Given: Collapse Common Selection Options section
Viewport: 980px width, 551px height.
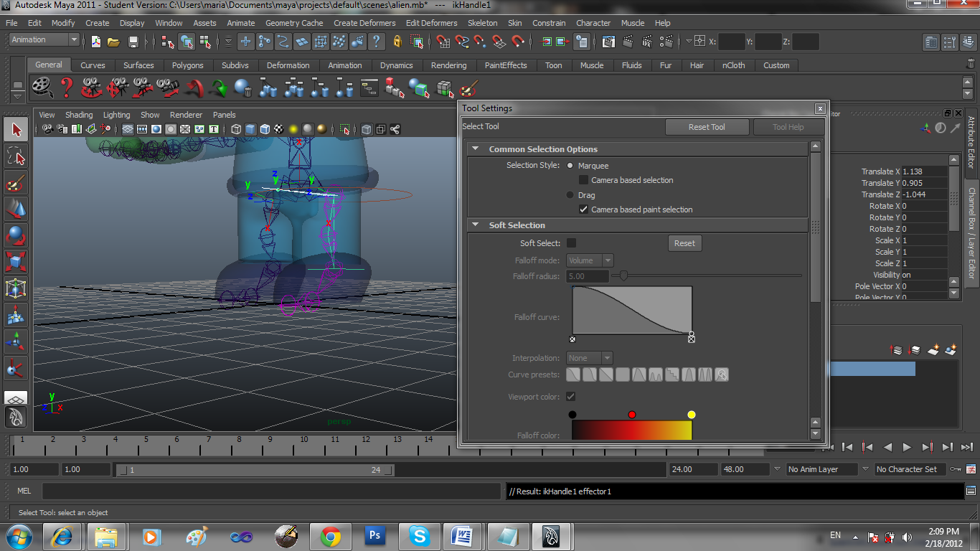Looking at the screenshot, I should [475, 149].
